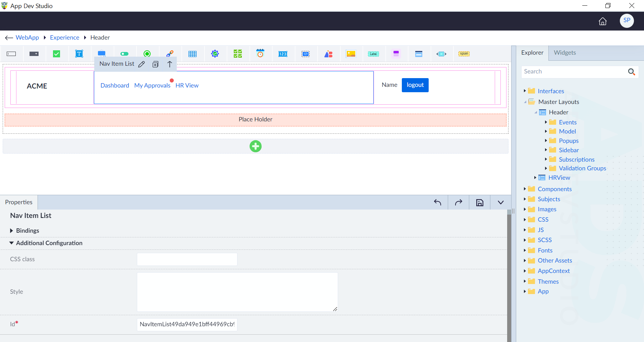Click into the CSS class input field
Image resolution: width=644 pixels, height=342 pixels.
pos(187,259)
